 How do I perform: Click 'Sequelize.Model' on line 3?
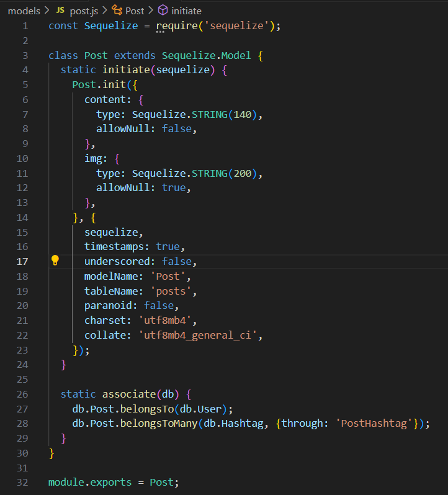click(207, 56)
